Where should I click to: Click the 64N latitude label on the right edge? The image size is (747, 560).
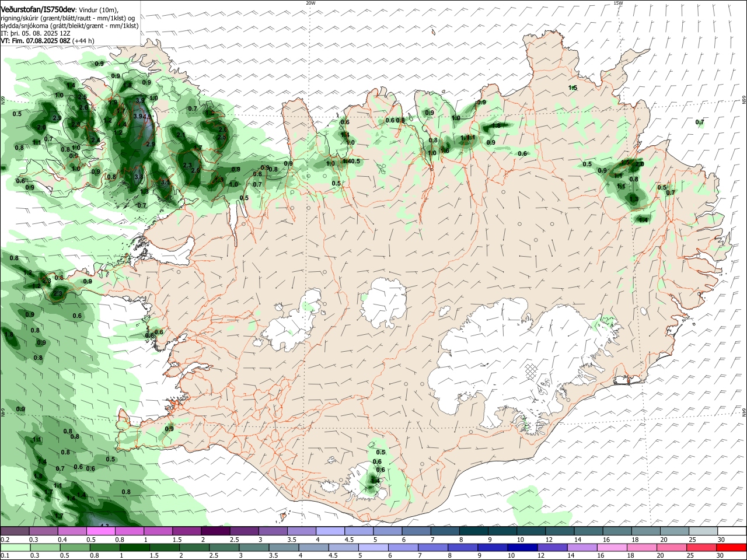pos(744,412)
